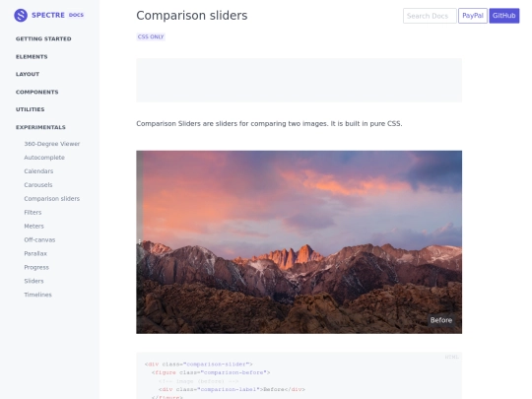Expand the Getting Started section
Screen dimensions: 532x399
click(43, 38)
